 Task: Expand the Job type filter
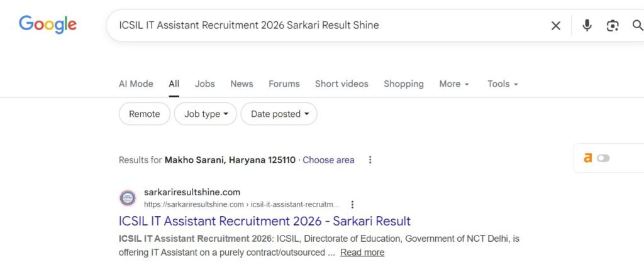click(x=206, y=114)
